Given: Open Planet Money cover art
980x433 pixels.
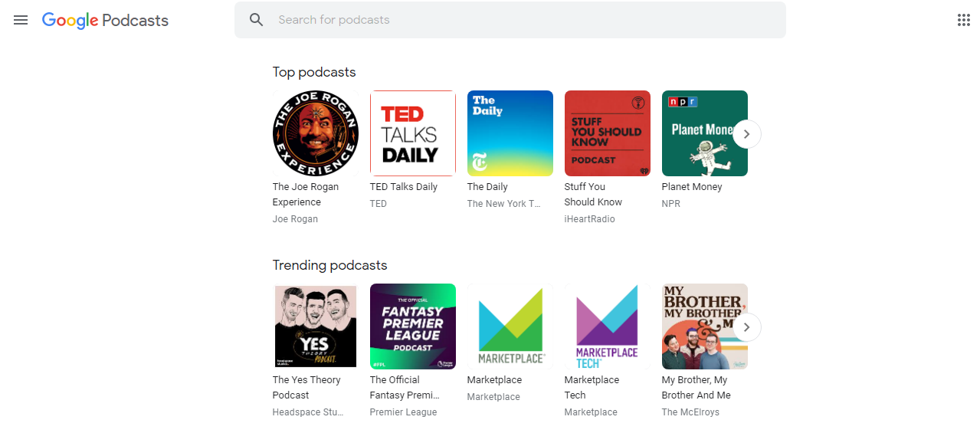Looking at the screenshot, I should [705, 133].
